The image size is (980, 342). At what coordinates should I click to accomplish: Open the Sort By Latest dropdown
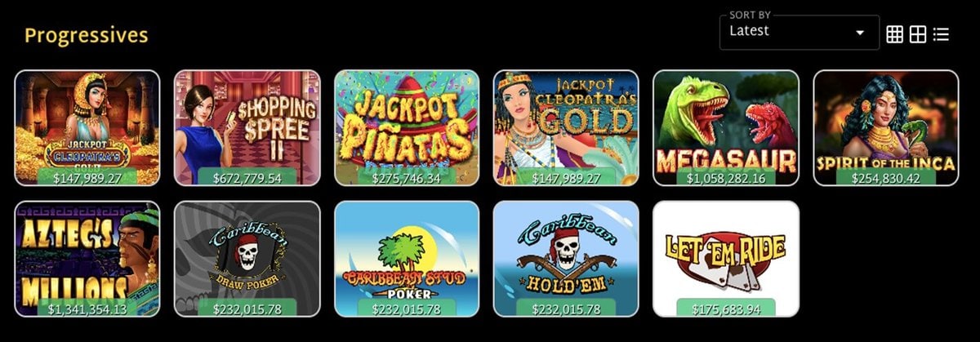point(799,32)
